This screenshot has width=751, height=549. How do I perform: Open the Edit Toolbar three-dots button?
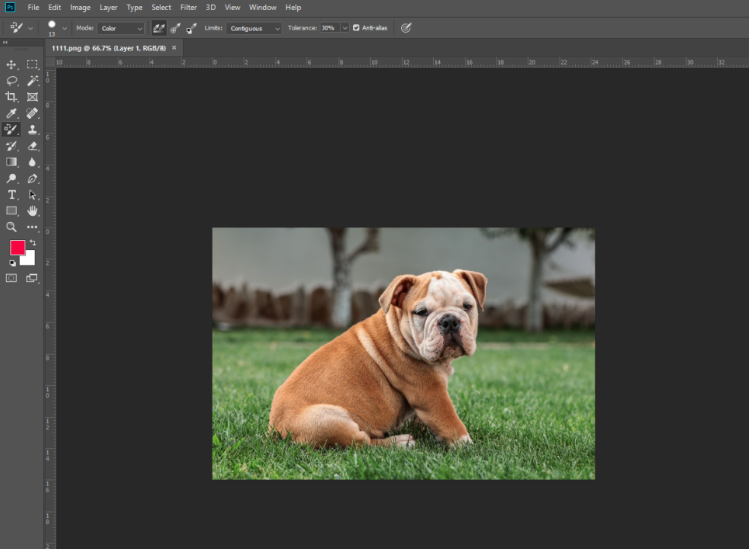(x=32, y=227)
